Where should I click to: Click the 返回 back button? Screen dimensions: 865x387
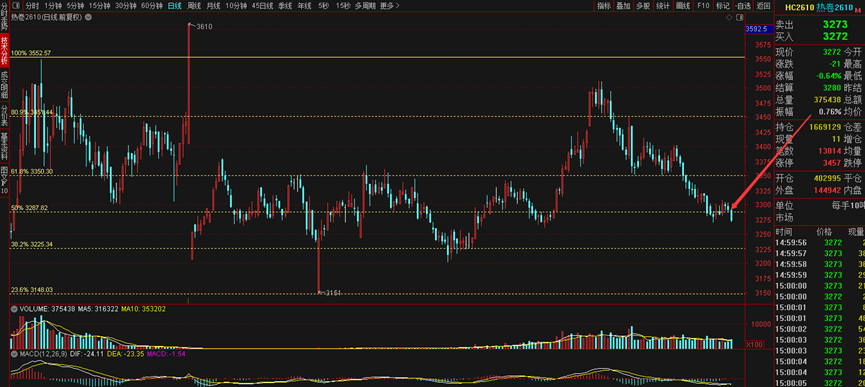(763, 6)
